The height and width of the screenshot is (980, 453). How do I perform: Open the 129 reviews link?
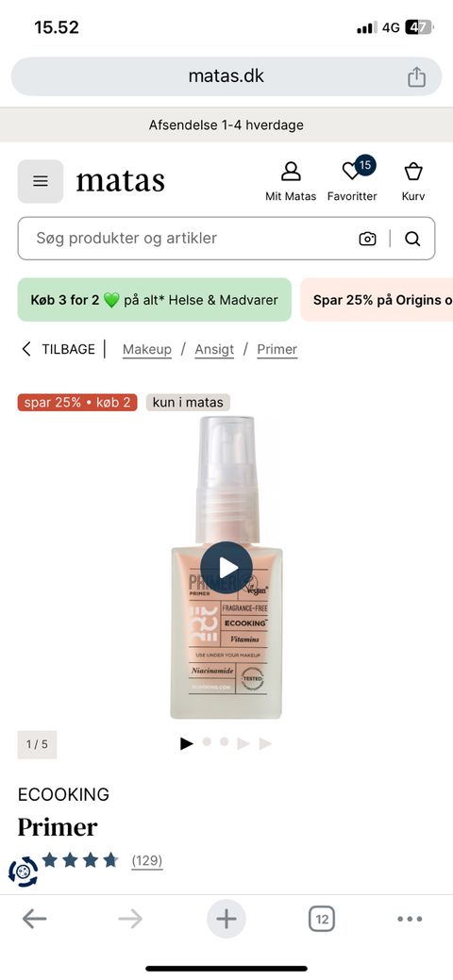147,861
